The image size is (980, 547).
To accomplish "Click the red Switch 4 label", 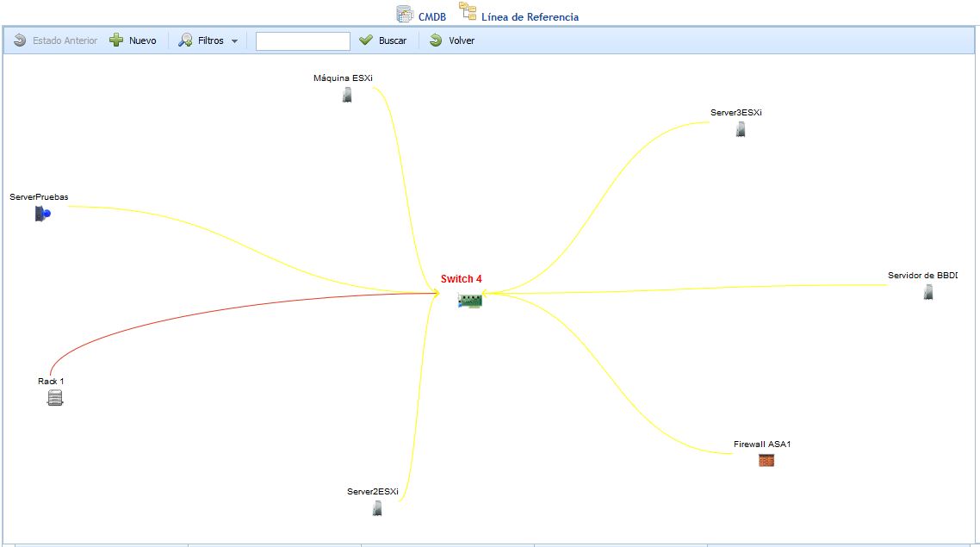I will coord(462,278).
